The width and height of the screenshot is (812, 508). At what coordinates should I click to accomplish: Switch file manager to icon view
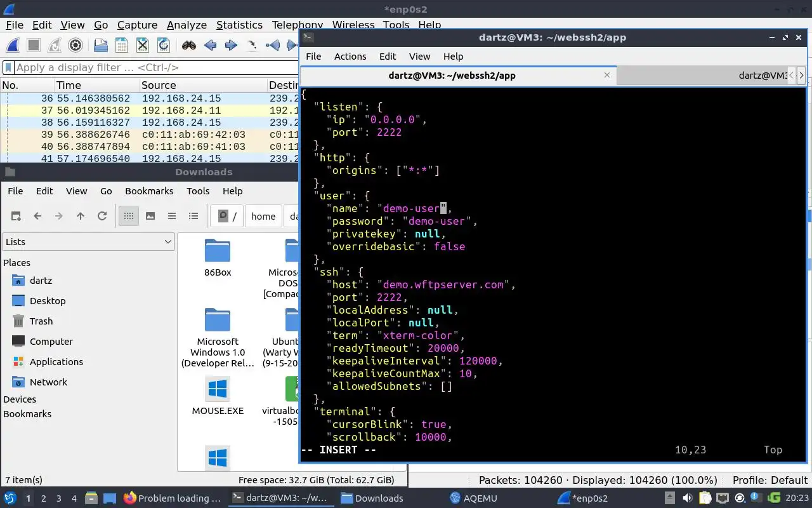pos(129,216)
